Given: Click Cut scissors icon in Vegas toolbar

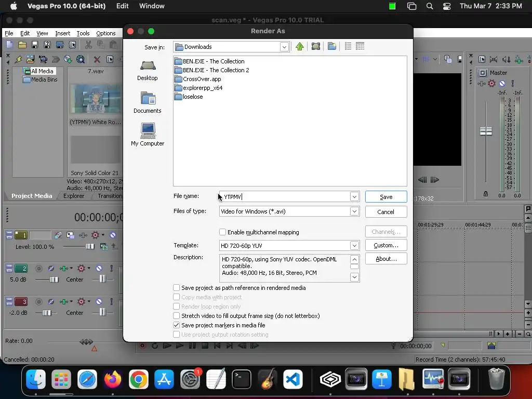Looking at the screenshot, I should (x=88, y=45).
